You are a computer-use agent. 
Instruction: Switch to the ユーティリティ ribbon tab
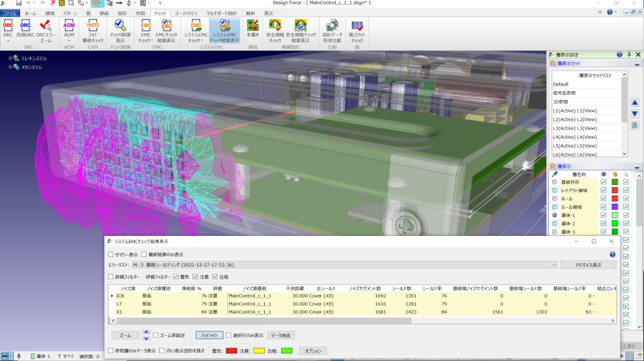pos(186,13)
